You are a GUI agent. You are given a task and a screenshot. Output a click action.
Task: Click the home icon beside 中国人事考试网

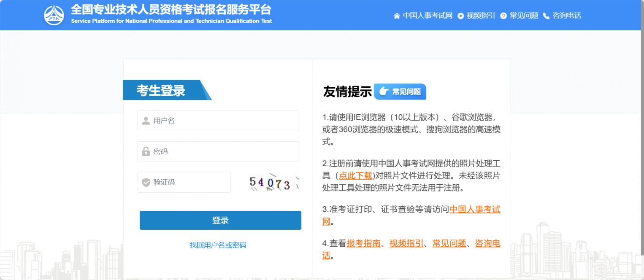tap(397, 16)
